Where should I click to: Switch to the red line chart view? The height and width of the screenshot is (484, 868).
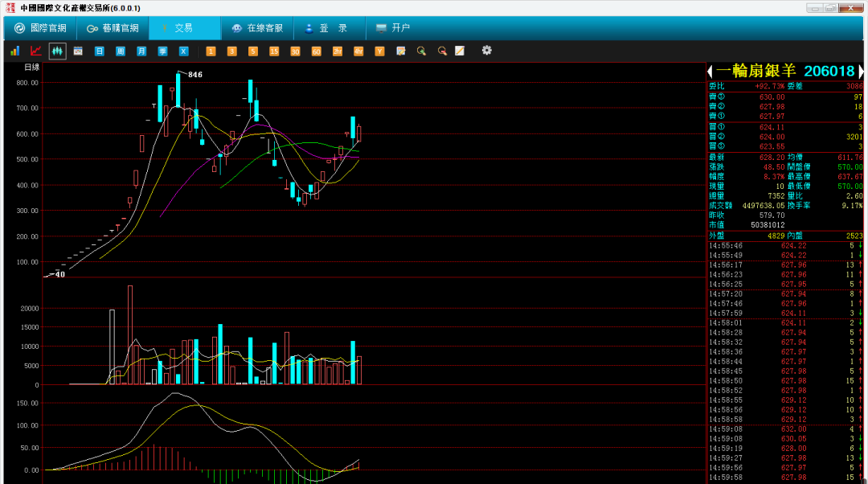pos(36,51)
